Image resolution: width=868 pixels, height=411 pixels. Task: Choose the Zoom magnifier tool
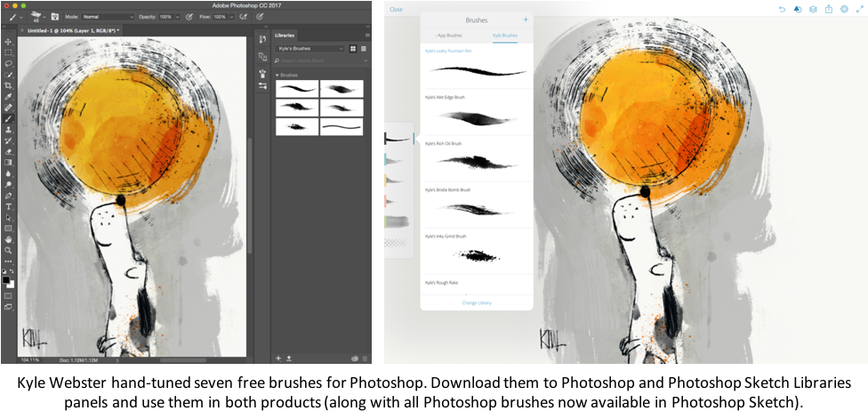pos(9,250)
